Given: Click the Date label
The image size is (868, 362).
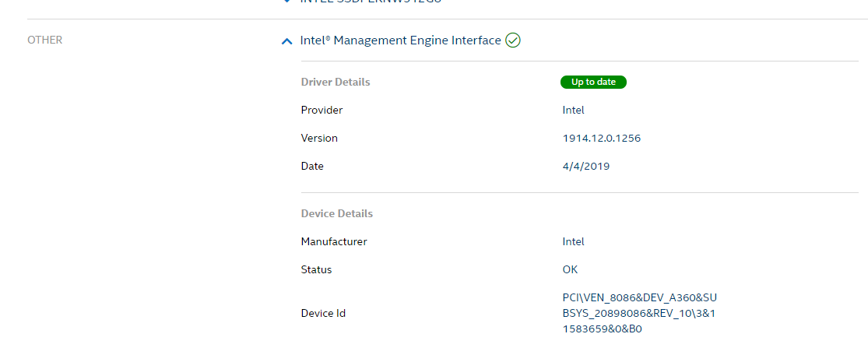Looking at the screenshot, I should [312, 166].
